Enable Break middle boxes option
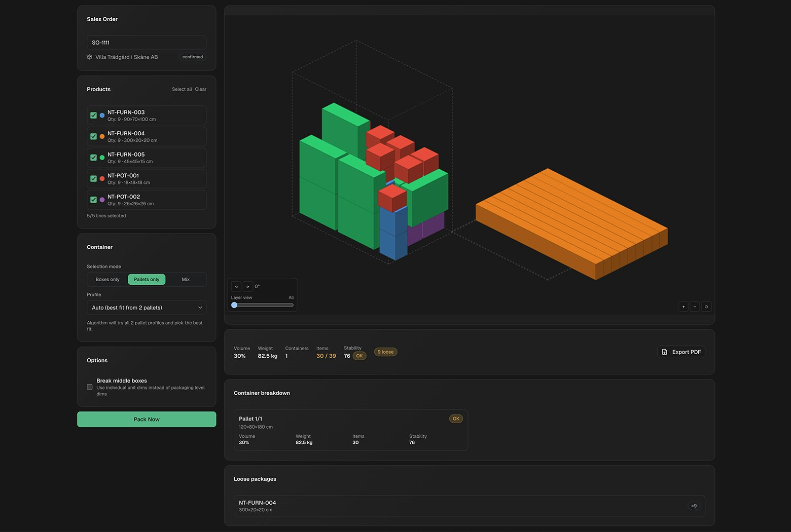This screenshot has width=791, height=532. click(x=89, y=387)
